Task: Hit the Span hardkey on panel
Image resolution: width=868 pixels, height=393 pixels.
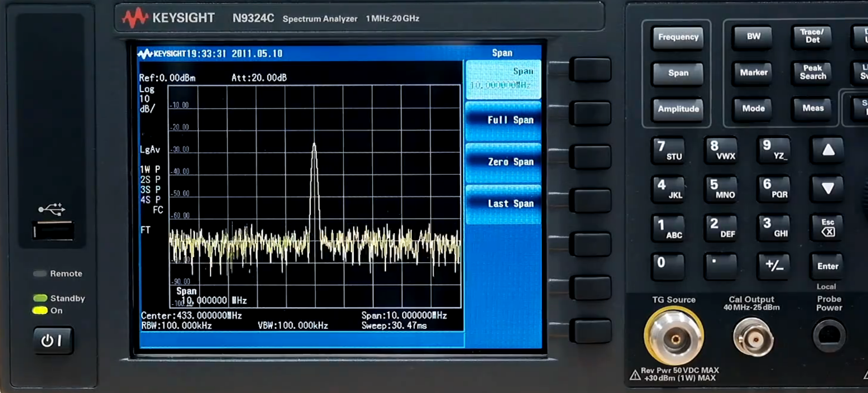Action: (x=678, y=73)
